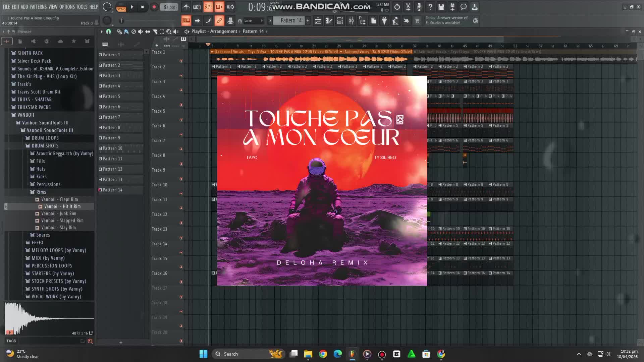
Task: Open the ADD menu
Action: [x=24, y=7]
